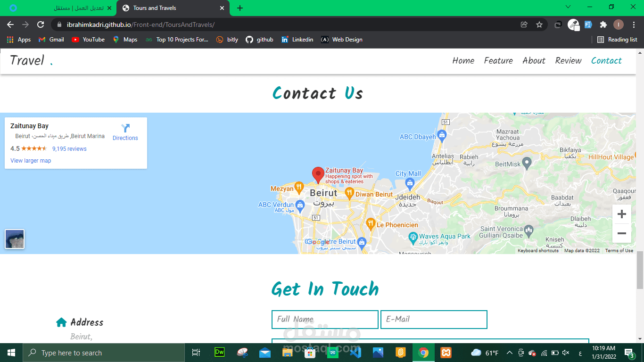Reload the page with the refresh icon

click(x=41, y=25)
